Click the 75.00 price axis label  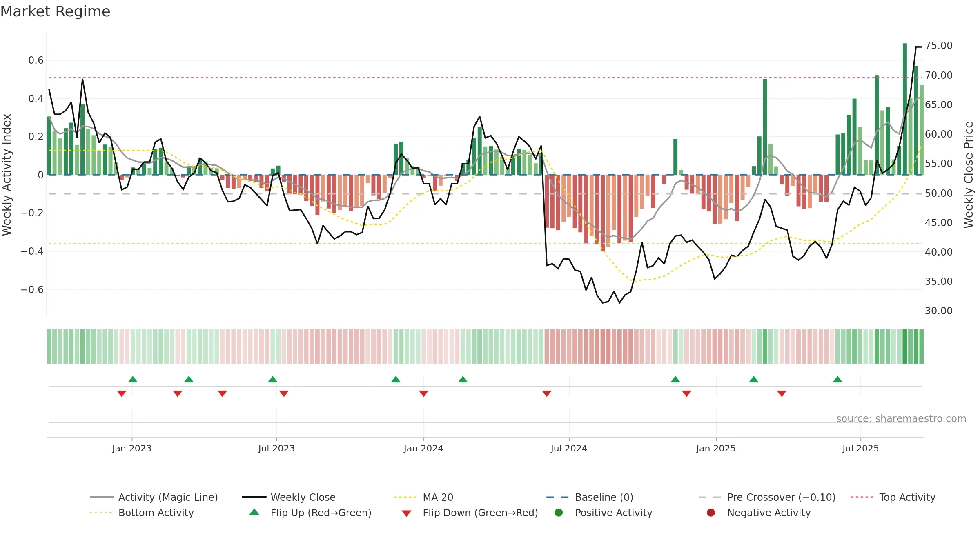(939, 46)
